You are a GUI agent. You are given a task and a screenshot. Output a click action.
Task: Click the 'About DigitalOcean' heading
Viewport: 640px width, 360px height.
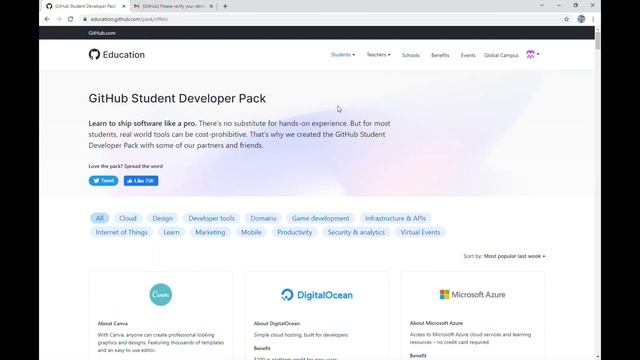(x=277, y=323)
